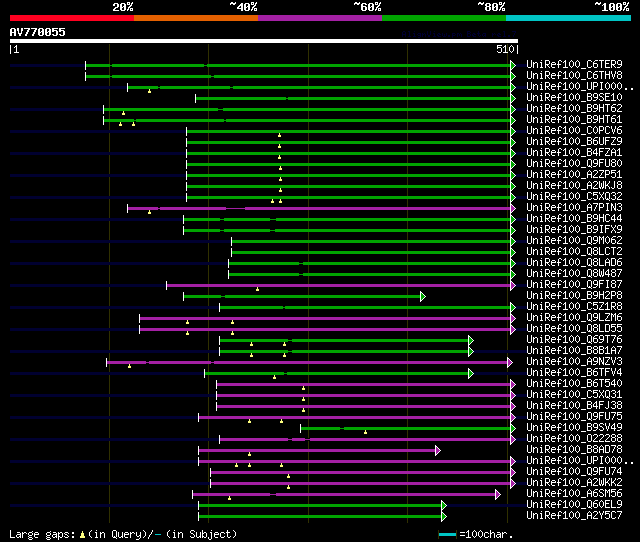
Task: Click the UniRef100_B4FZA1 label text
Action: point(574,153)
